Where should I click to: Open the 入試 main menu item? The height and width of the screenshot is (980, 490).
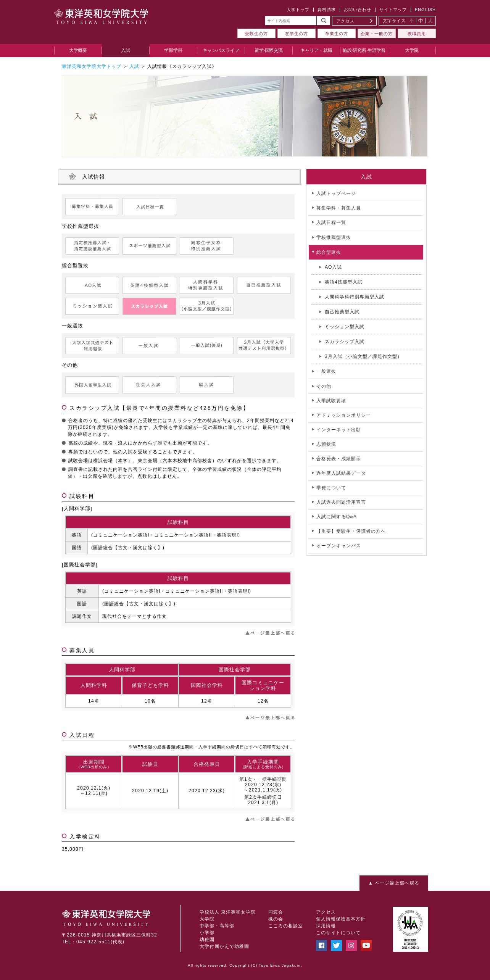(126, 50)
